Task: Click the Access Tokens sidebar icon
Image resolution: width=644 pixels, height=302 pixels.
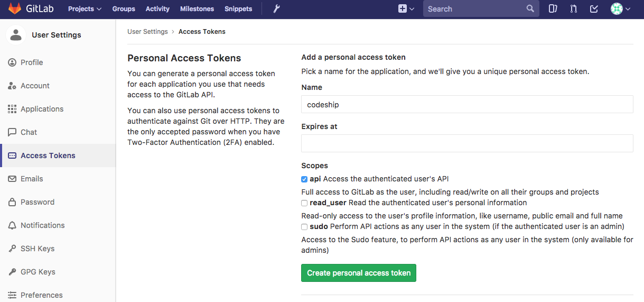Action: click(x=12, y=155)
